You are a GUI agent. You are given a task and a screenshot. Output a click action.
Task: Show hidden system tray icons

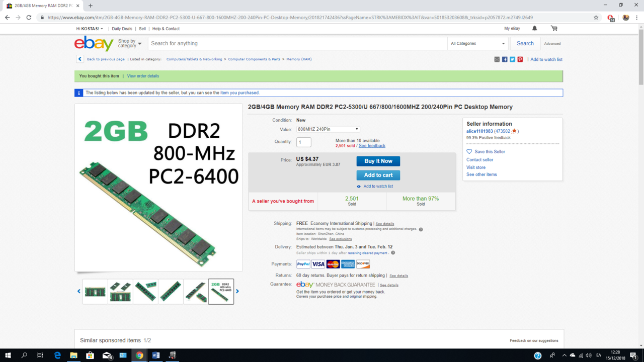coord(564,355)
